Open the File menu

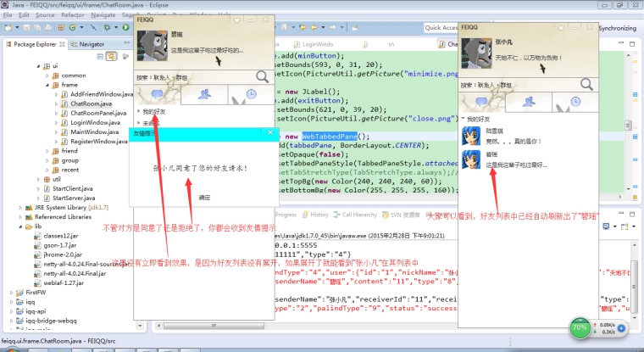pos(8,14)
